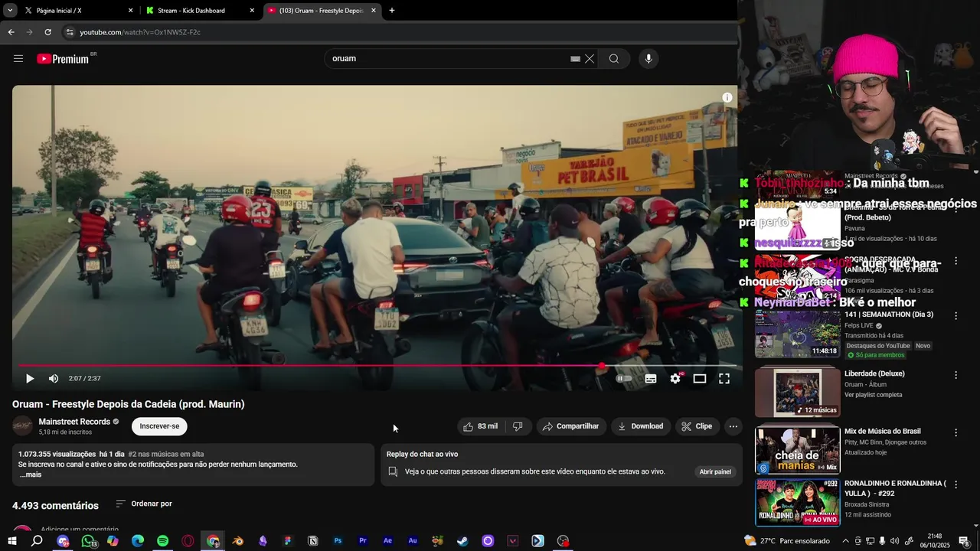980x551 pixels.
Task: Start voice search with the microphone
Action: [x=648, y=58]
